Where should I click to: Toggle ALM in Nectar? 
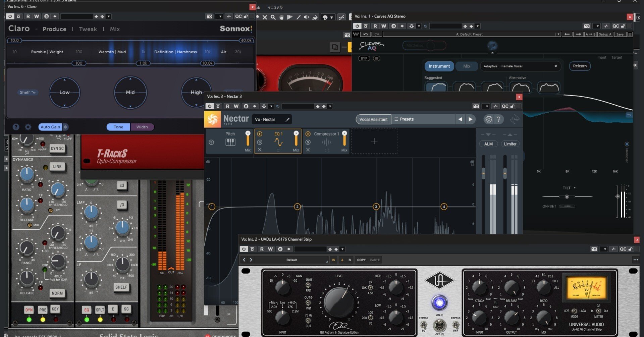(488, 144)
